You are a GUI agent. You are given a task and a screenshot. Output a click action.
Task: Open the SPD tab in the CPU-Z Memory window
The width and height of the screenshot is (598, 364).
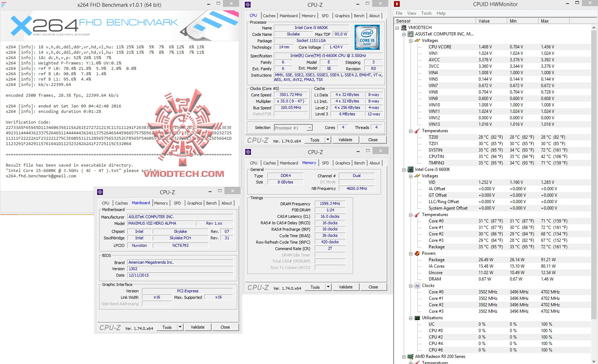point(326,163)
